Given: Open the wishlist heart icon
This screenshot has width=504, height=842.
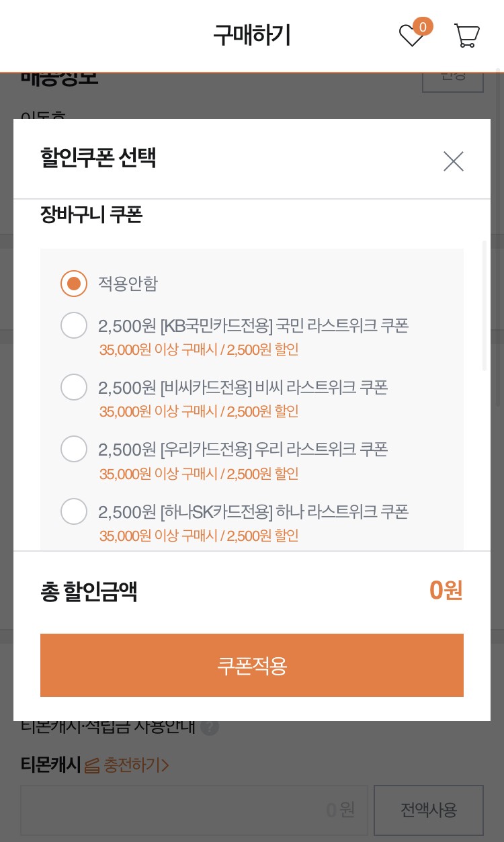Looking at the screenshot, I should [x=411, y=36].
